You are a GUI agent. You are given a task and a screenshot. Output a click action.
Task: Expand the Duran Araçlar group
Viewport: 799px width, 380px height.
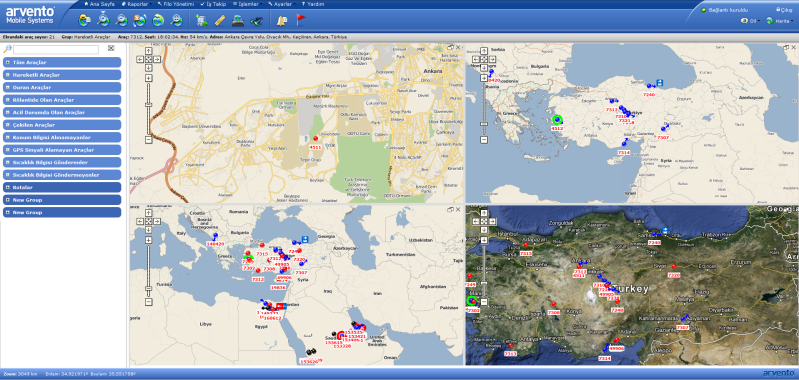(62, 87)
